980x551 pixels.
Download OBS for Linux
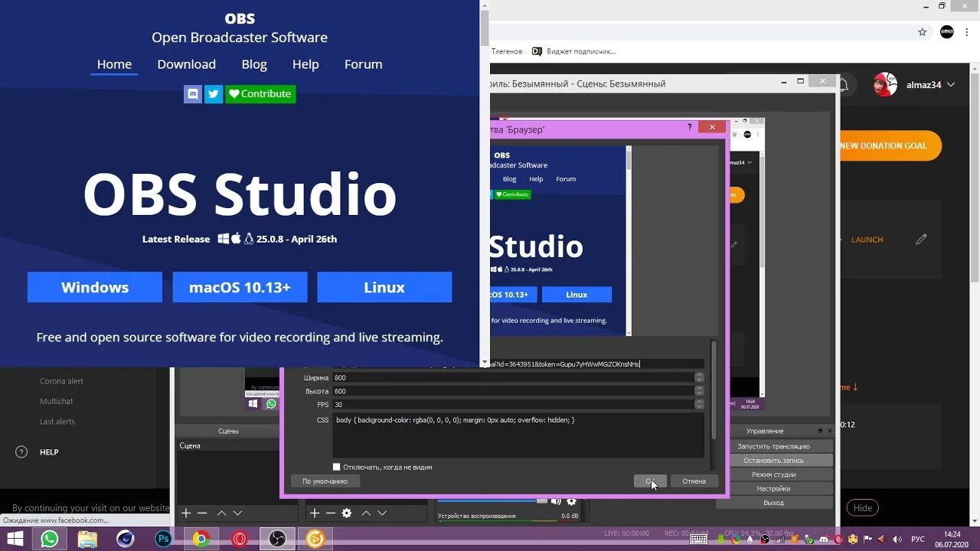click(384, 287)
